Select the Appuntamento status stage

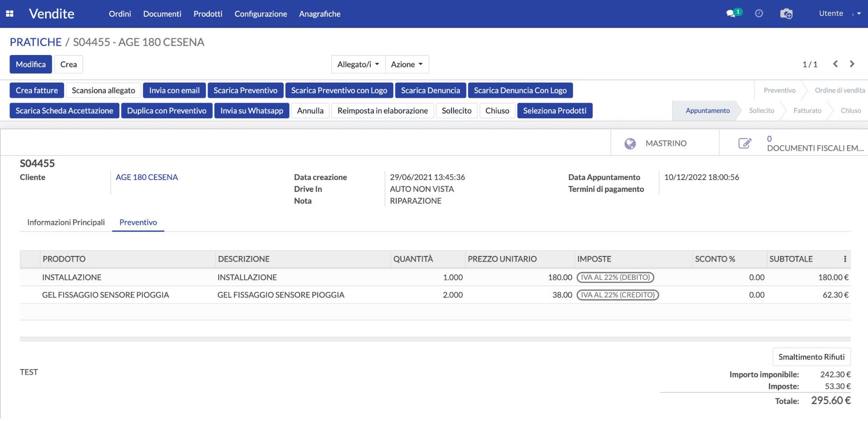(708, 111)
